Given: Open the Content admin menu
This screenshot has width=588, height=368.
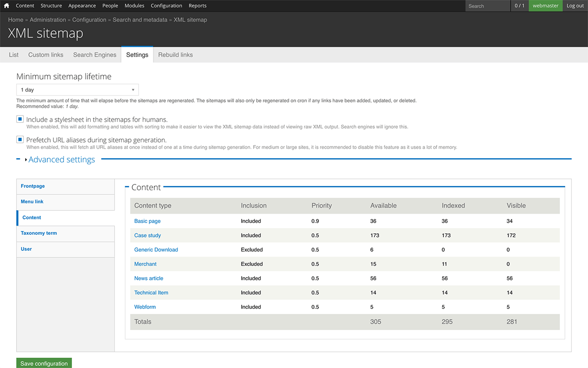Looking at the screenshot, I should click(x=25, y=6).
